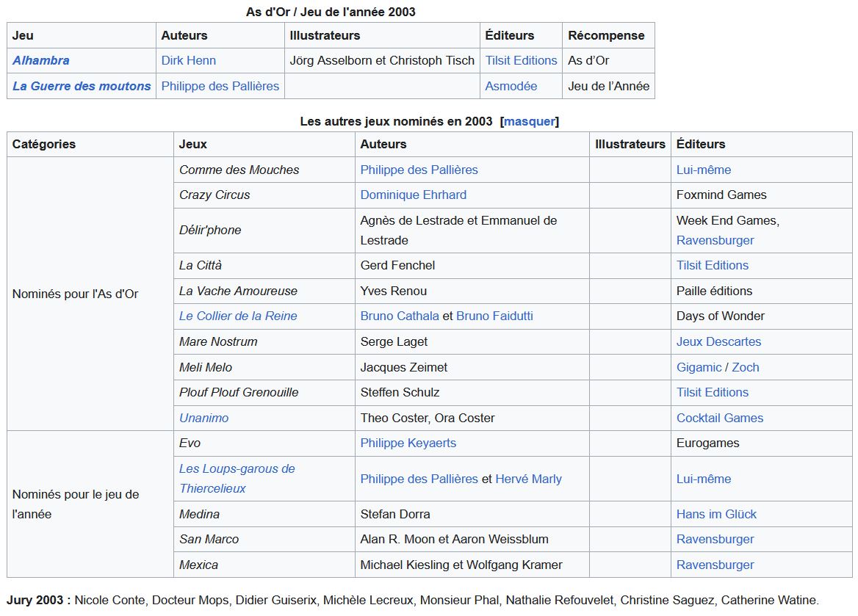
Task: Open the Jeux Descartes publisher link
Action: point(719,342)
